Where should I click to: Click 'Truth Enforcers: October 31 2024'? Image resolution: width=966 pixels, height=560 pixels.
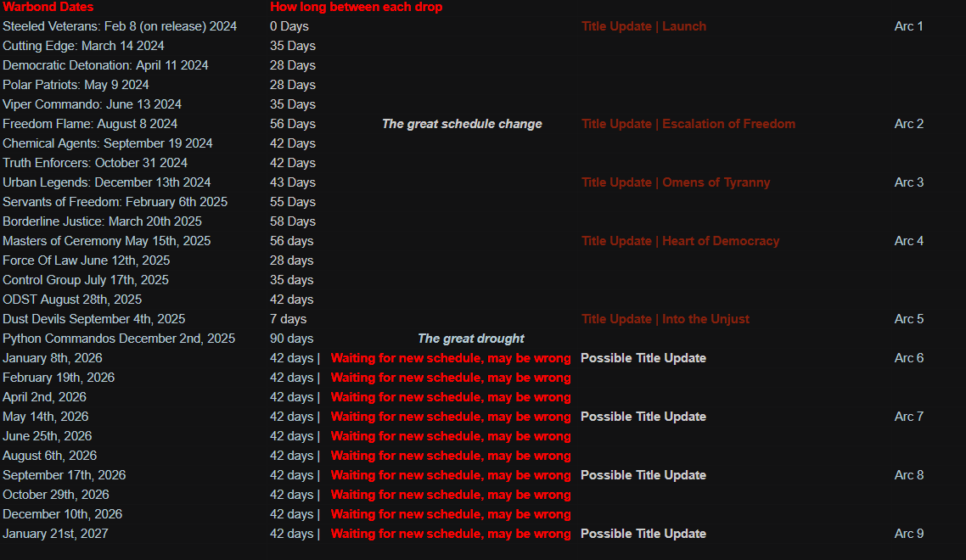point(95,163)
